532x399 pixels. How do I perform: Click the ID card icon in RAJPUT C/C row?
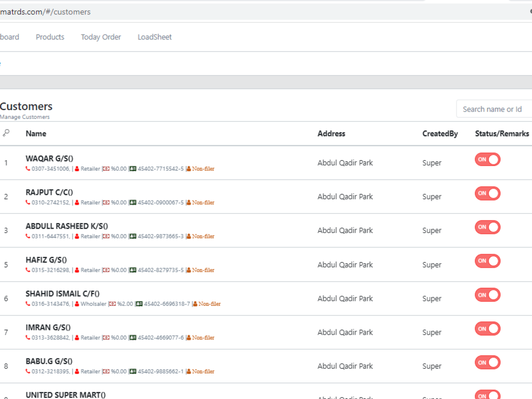tap(133, 203)
